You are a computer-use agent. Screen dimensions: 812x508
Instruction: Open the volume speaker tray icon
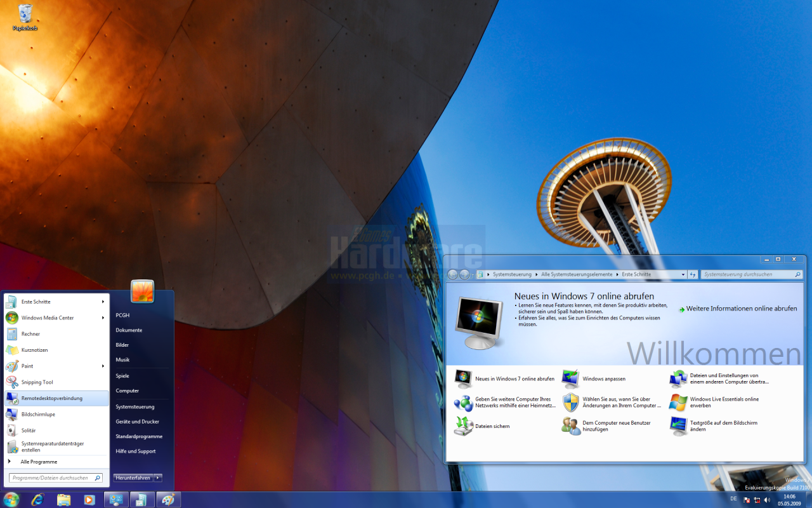tap(767, 500)
